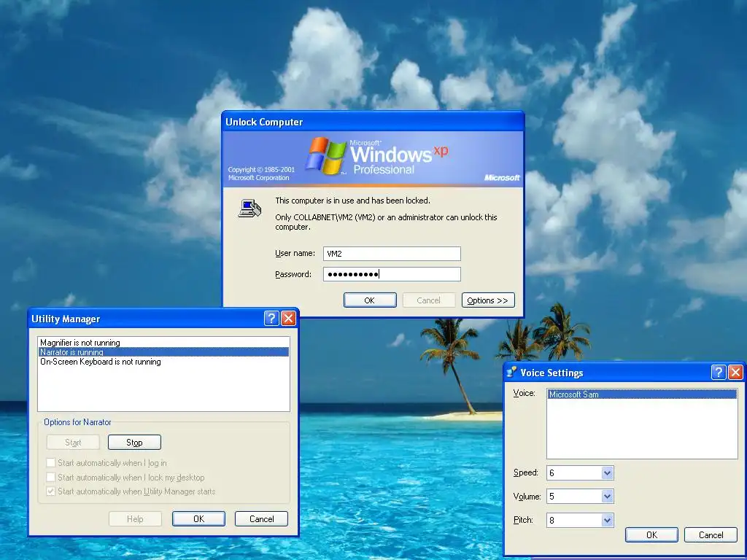Open the Volume dropdown in Voice Settings

[x=607, y=496]
